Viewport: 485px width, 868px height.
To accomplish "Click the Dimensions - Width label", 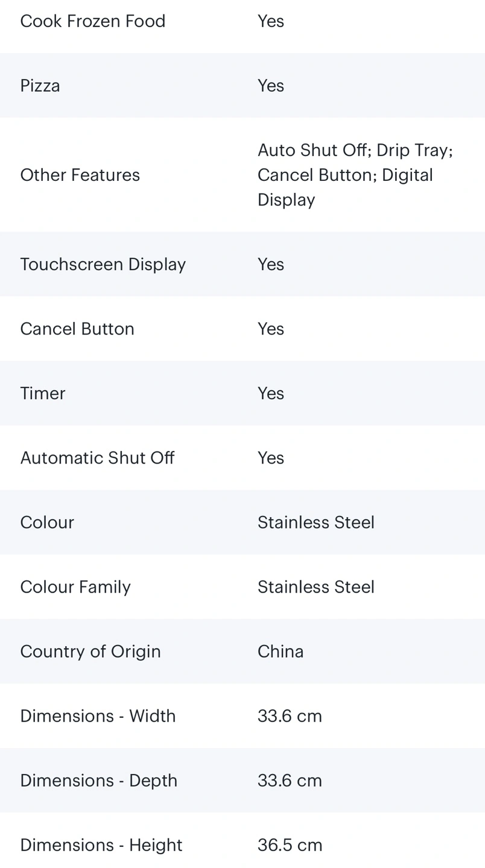I will 98,715.
